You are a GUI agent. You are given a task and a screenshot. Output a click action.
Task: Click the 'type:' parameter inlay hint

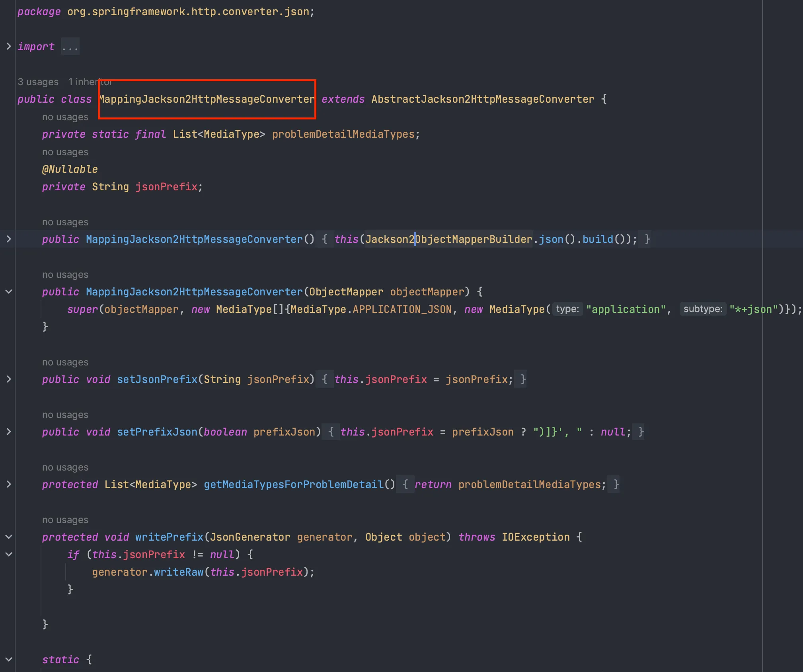click(567, 309)
